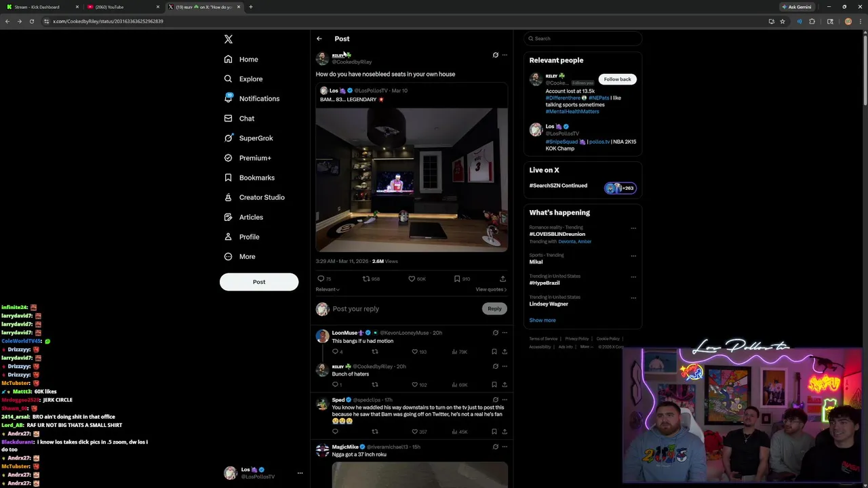Viewport: 868px width, 488px height.
Task: Open more options on MagicMike's reply
Action: pos(505,447)
